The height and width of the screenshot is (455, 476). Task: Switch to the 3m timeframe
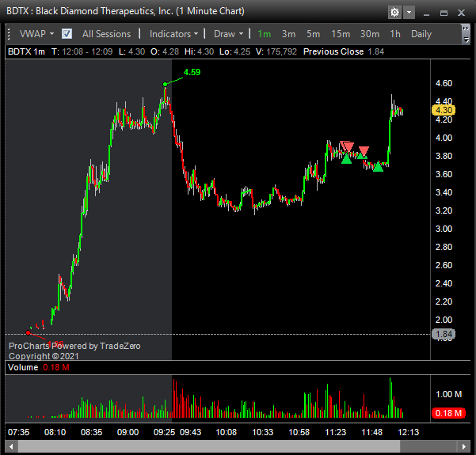pos(288,34)
